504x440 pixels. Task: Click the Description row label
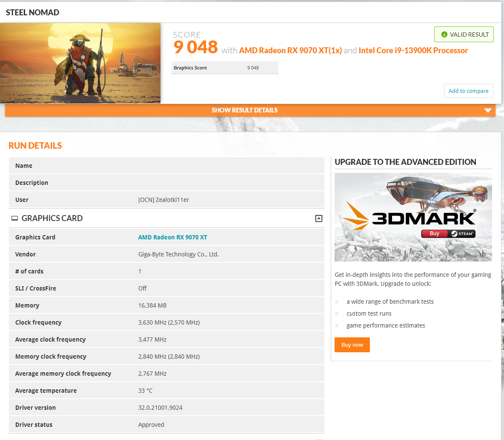point(31,183)
